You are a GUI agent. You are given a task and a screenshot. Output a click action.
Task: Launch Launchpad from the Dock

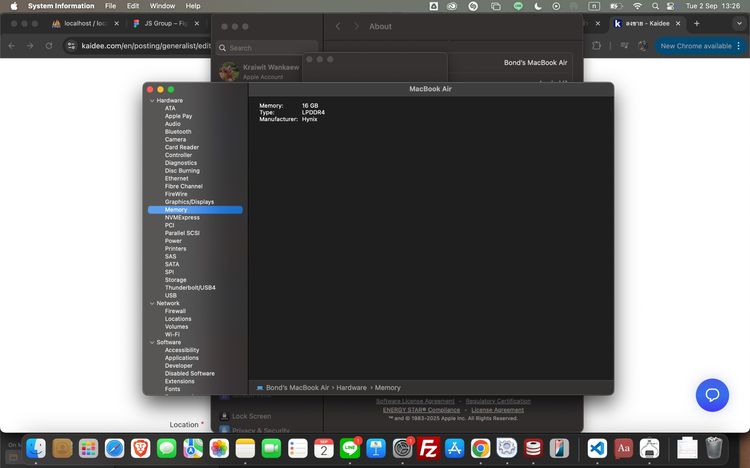[x=88, y=448]
